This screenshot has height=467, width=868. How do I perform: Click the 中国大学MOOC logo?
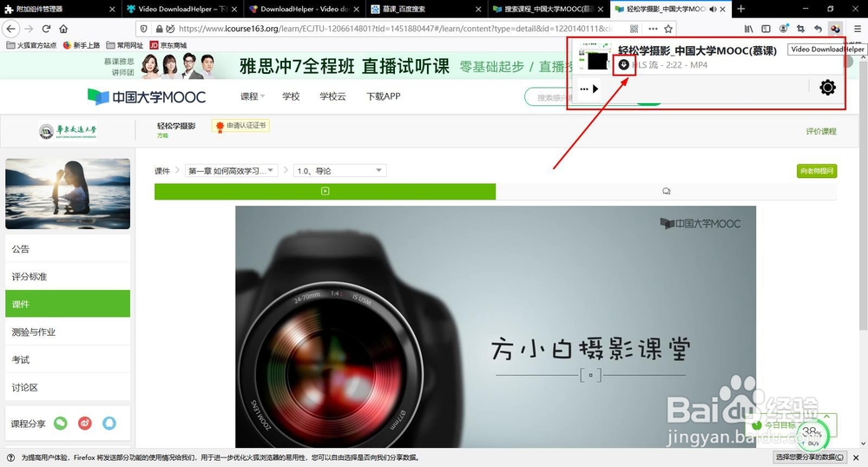click(147, 97)
